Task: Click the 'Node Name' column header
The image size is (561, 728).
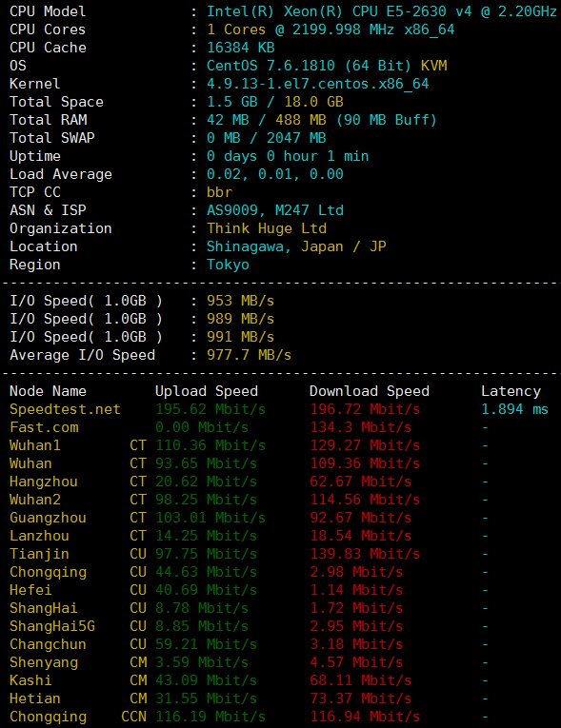Action: pyautogui.click(x=48, y=392)
